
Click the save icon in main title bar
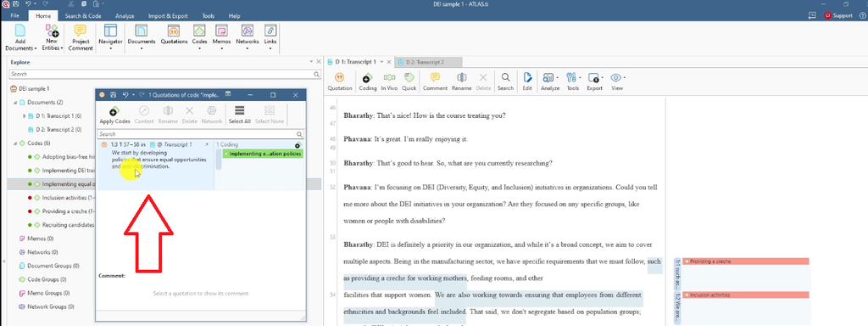pos(15,4)
